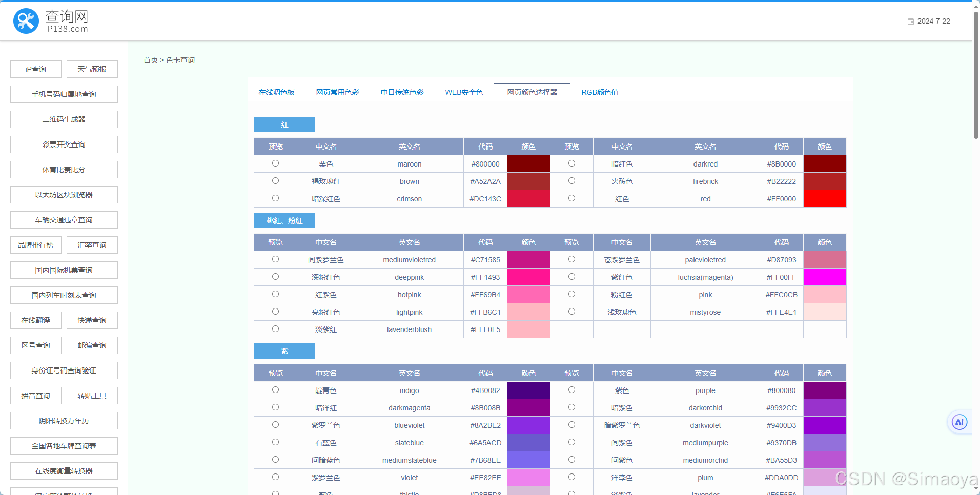Click the mediumvioletred name cell

[409, 260]
